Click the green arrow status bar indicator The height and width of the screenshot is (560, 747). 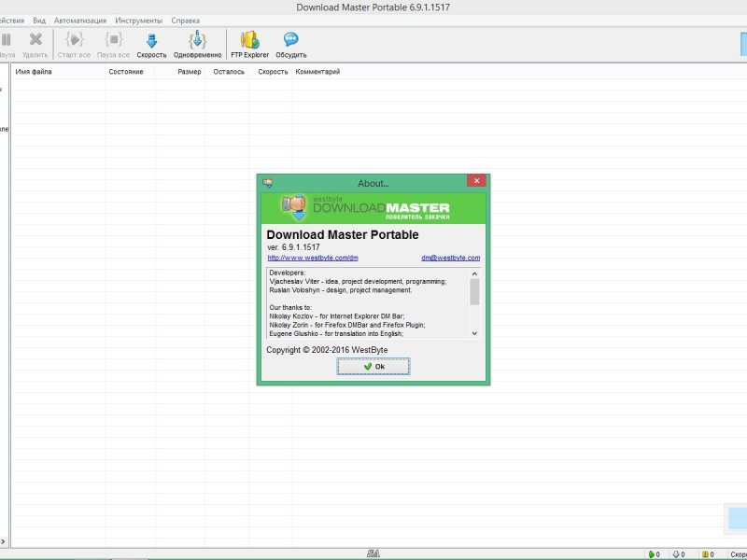(651, 554)
